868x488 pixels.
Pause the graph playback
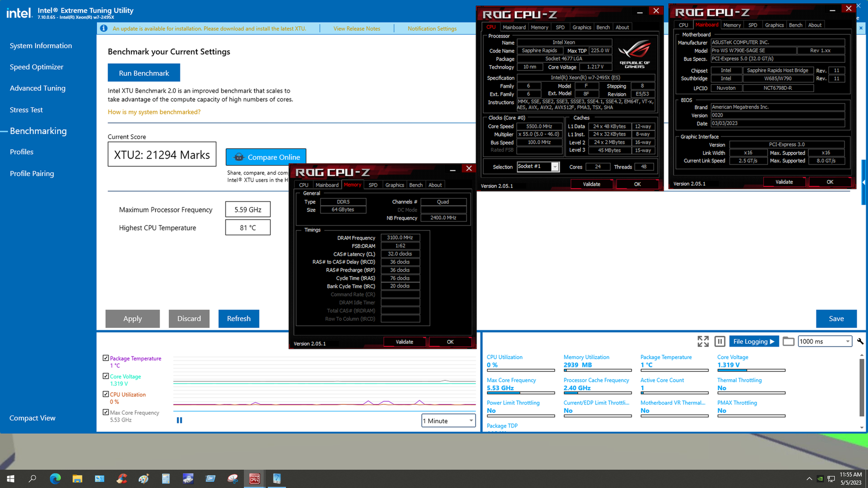click(x=179, y=420)
